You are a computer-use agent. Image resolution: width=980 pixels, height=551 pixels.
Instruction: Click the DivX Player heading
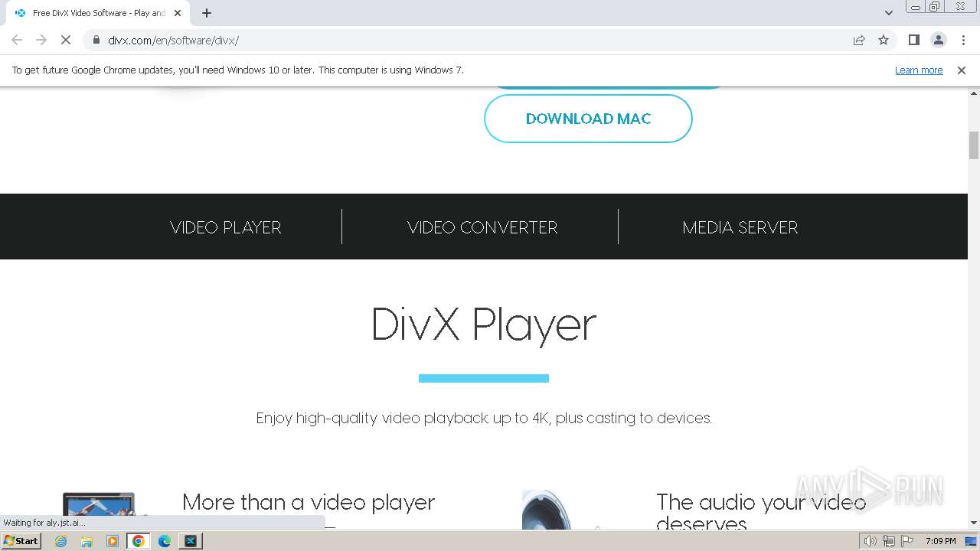(x=484, y=324)
